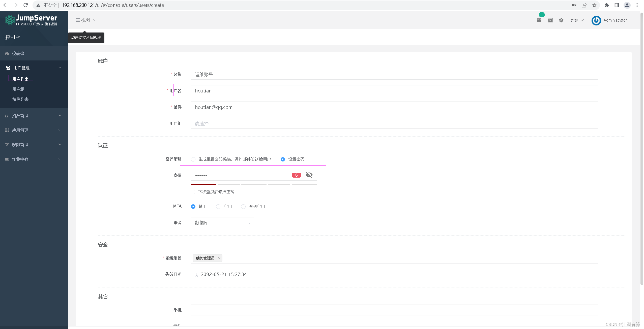The height and width of the screenshot is (329, 644).
Task: Click the red password length badge 6
Action: (x=297, y=175)
